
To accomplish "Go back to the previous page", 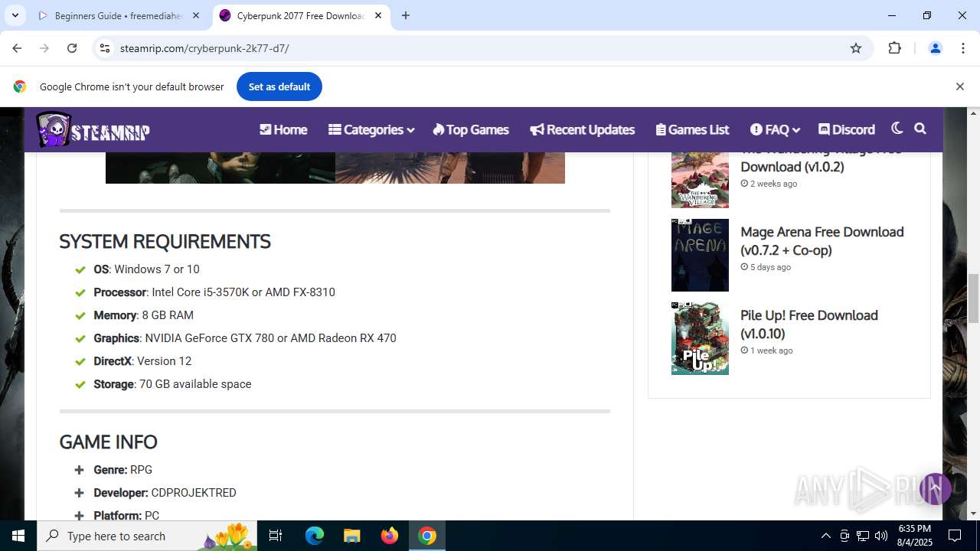I will 17,48.
